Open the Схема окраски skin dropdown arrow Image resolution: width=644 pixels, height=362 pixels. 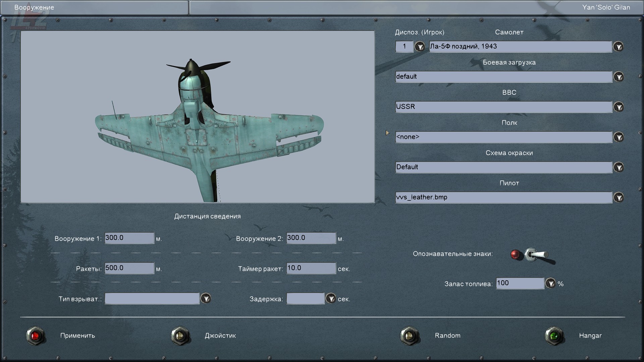coord(618,167)
